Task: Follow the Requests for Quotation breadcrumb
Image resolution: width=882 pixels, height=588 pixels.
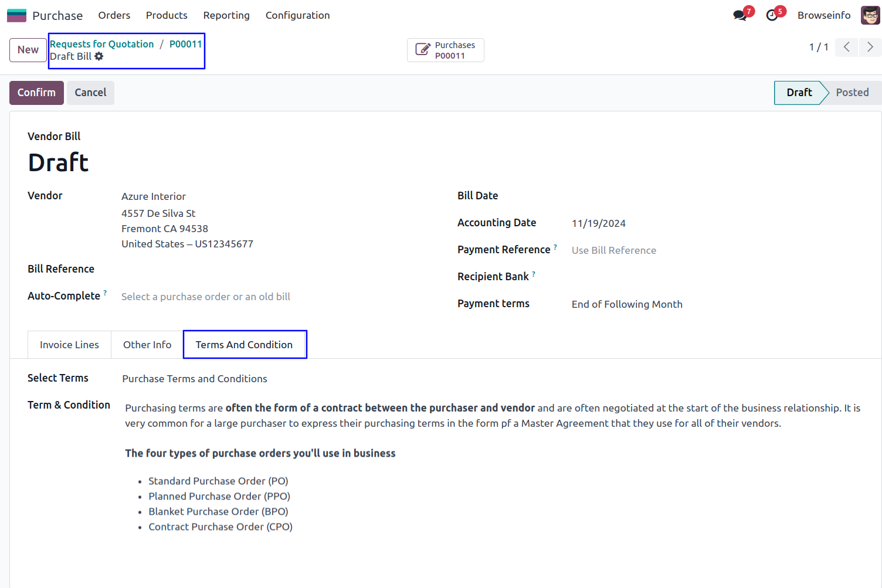Action: 101,44
